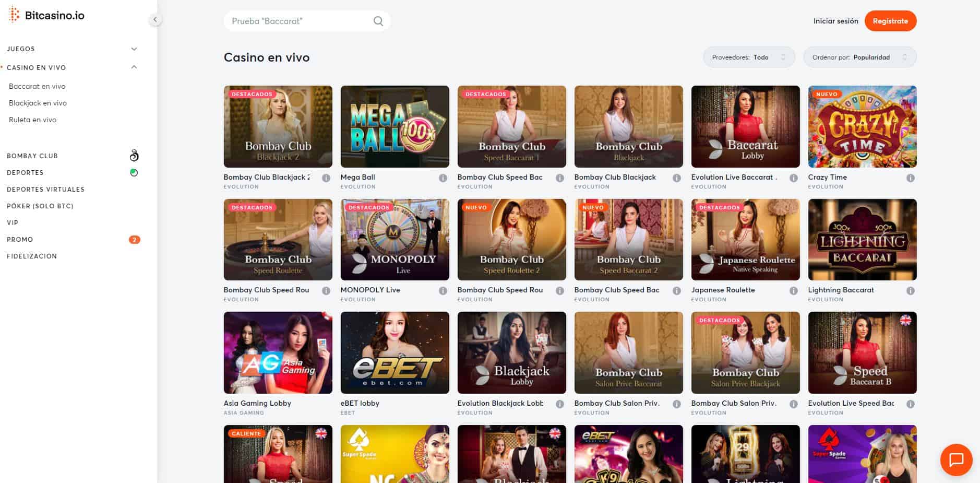This screenshot has width=980, height=483.
Task: Open info for Bombay Club Blackjack 2
Action: pos(326,178)
